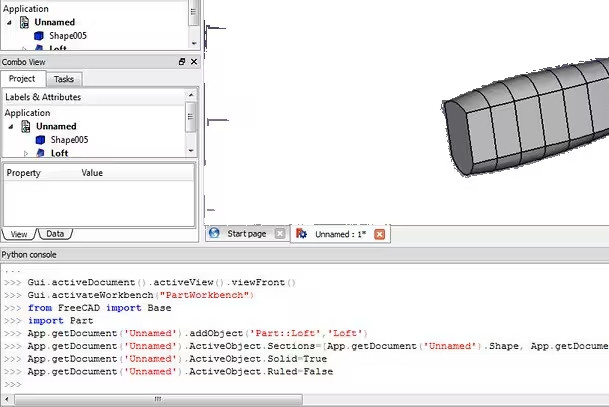Click the "import Part" console line
This screenshot has height=407, width=609.
(x=60, y=321)
